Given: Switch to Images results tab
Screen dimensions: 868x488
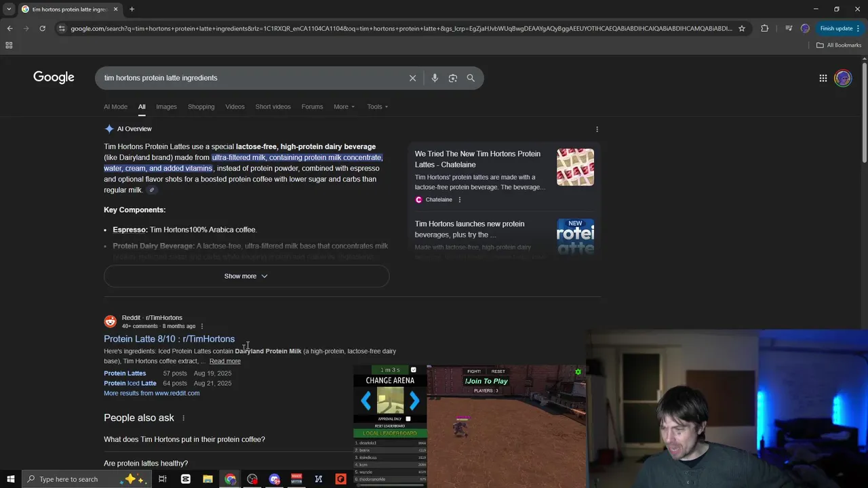Looking at the screenshot, I should [x=166, y=106].
